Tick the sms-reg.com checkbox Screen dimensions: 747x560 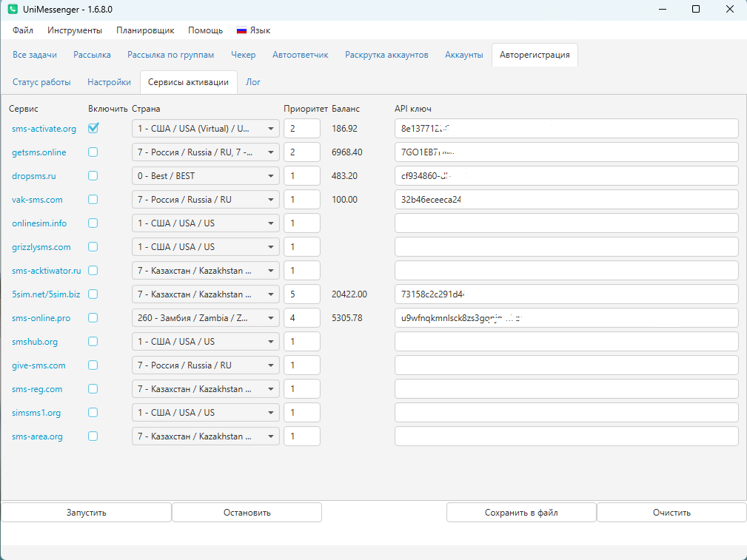[x=93, y=389]
